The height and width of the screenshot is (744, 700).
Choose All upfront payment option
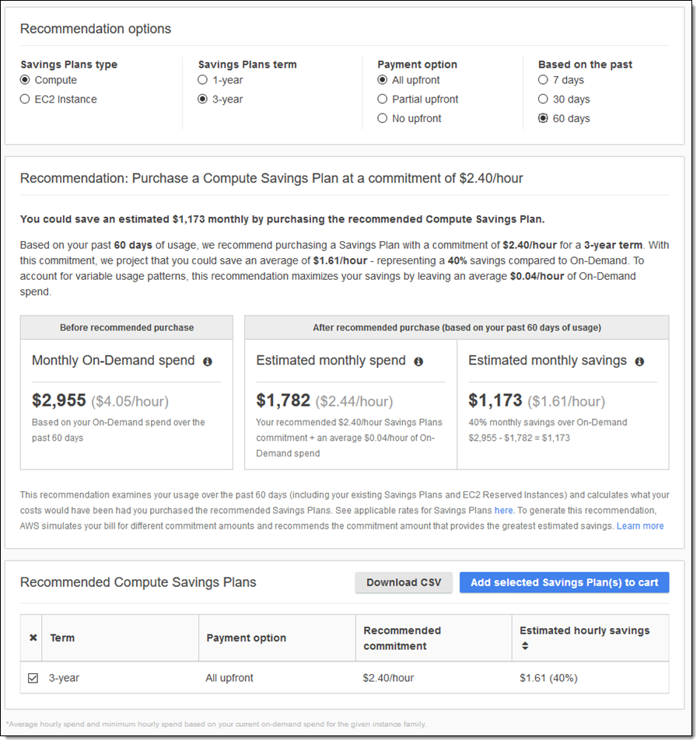(x=383, y=80)
